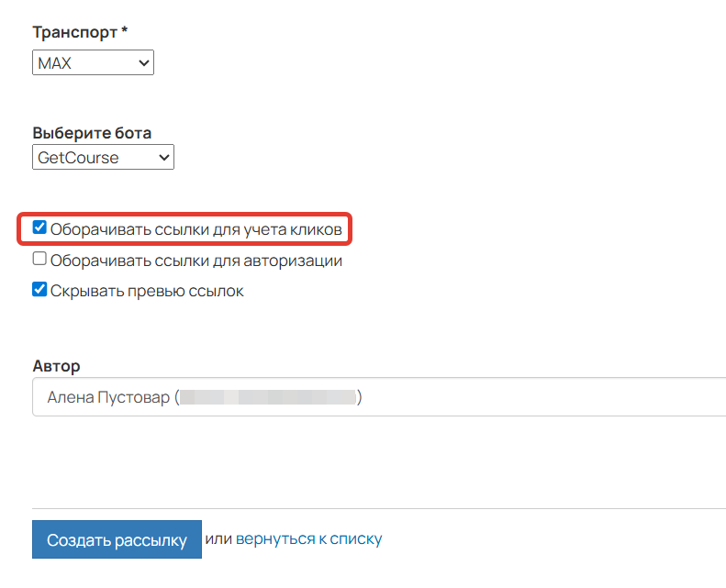Image resolution: width=726 pixels, height=588 pixels.
Task: Uncheck the Скрывать превью ссылок checkbox
Action: 39,290
